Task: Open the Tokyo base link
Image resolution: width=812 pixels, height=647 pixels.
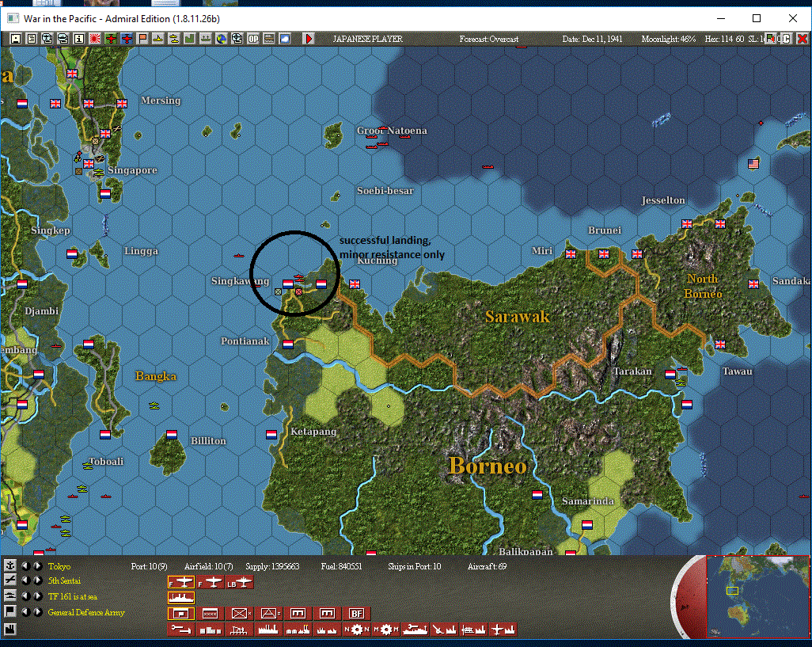Action: click(59, 566)
